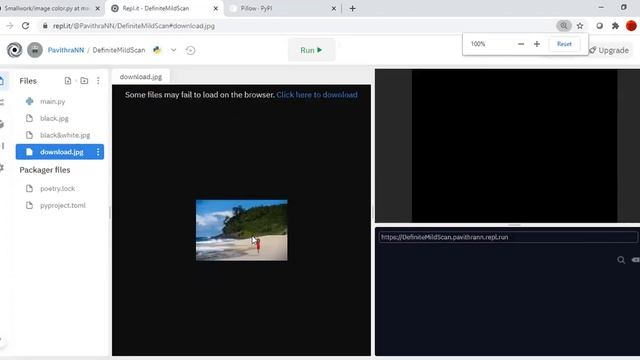The width and height of the screenshot is (640, 360).
Task: Switch to the Repl.it DefiniteMildScan tab
Action: (x=164, y=8)
